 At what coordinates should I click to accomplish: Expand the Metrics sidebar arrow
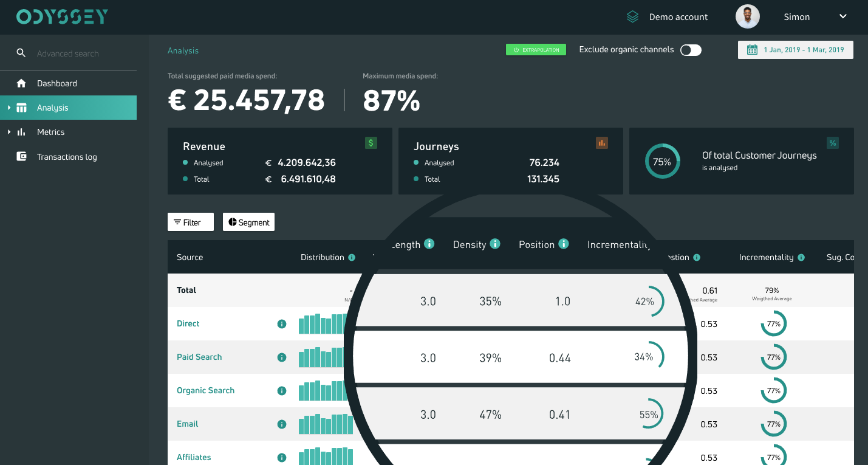coord(9,132)
